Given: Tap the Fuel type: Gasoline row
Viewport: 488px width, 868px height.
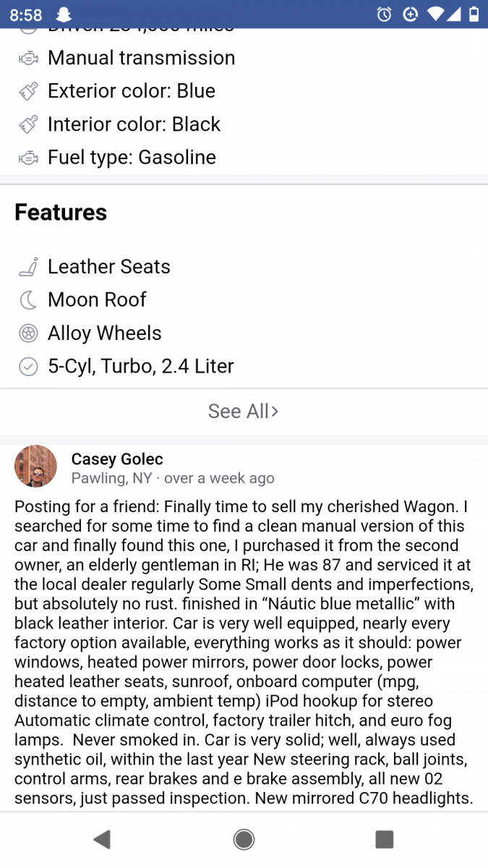Looking at the screenshot, I should 132,158.
